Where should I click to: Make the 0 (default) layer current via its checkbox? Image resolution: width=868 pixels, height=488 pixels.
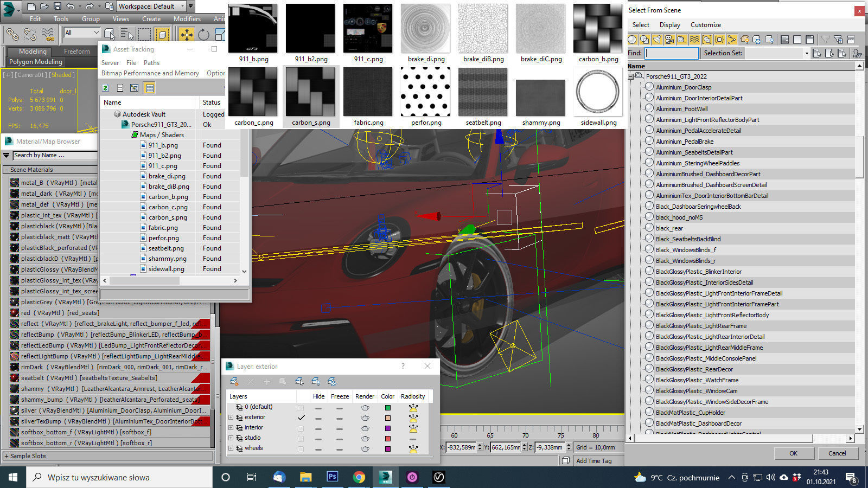301,407
